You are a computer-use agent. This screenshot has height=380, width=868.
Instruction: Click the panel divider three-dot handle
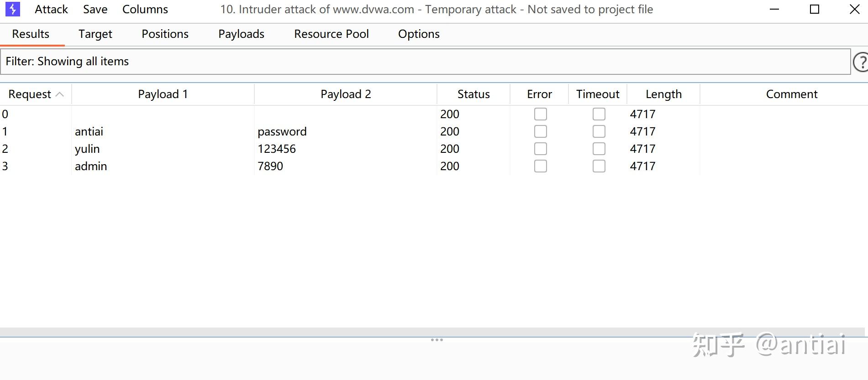437,340
